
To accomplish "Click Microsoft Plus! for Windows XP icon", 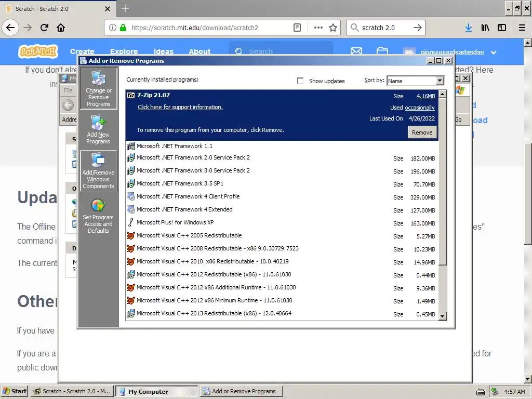I will 131,222.
